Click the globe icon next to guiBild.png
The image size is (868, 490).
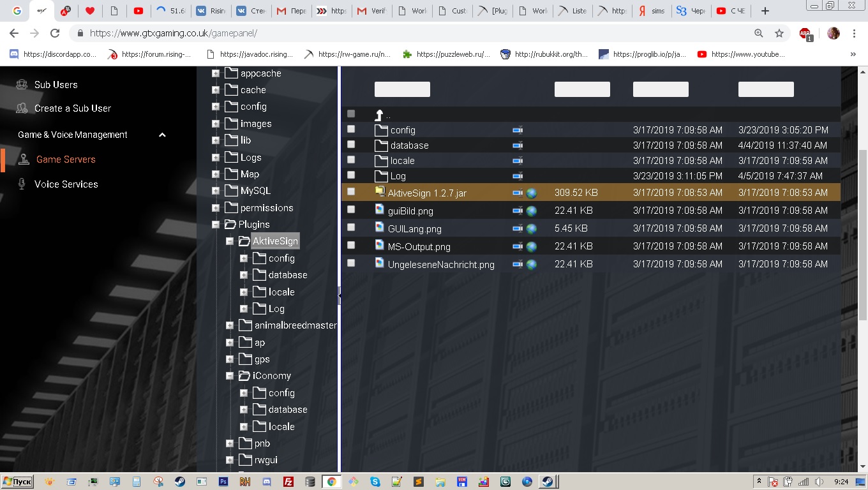(x=531, y=211)
